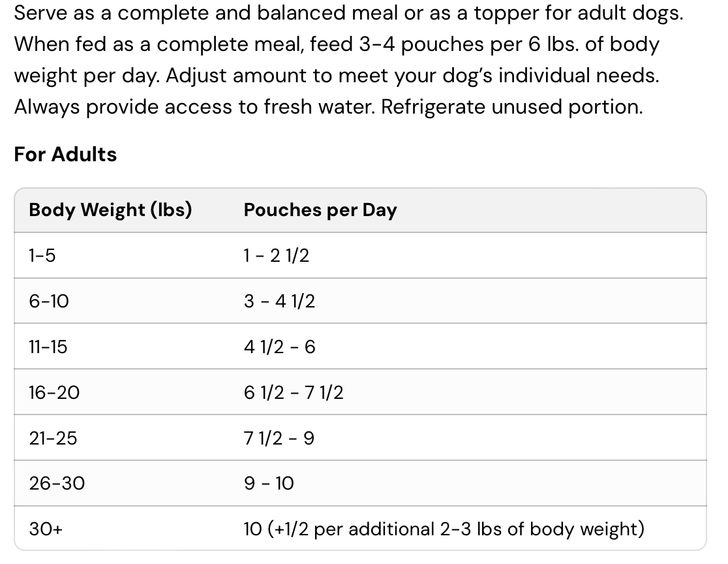Click the "Pouches per Day" column header
The width and height of the screenshot is (728, 564).
[320, 210]
